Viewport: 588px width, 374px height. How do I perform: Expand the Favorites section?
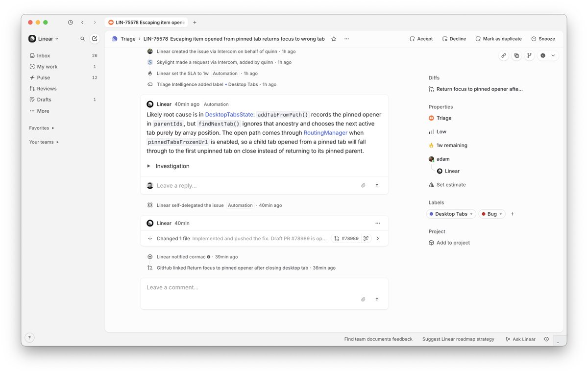42,128
